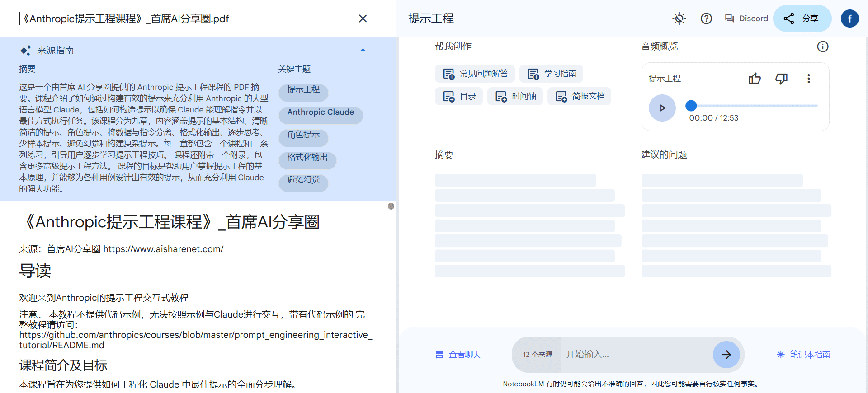This screenshot has width=868, height=393.
Task: Open audio overview more options menu
Action: point(808,79)
